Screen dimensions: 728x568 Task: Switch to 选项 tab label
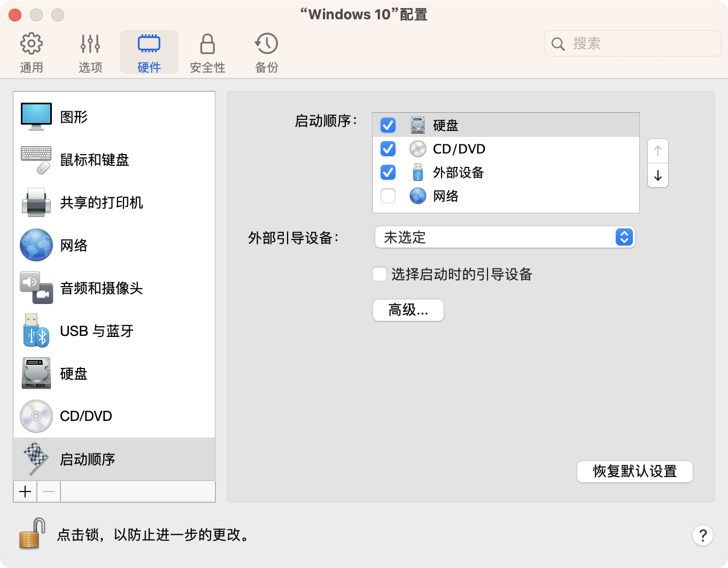click(x=90, y=67)
